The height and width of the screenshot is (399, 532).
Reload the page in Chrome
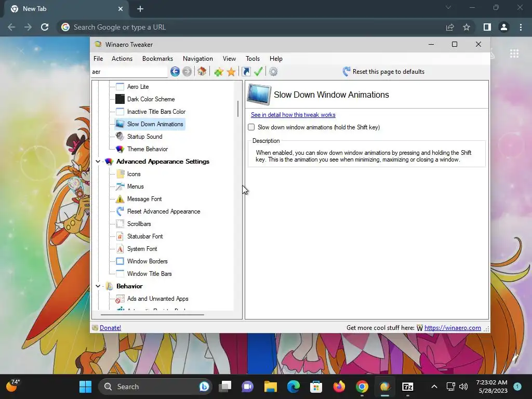(x=45, y=27)
